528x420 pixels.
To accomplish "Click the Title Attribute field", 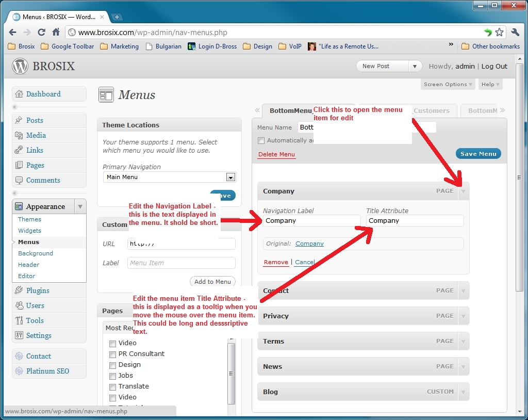I will click(x=415, y=221).
